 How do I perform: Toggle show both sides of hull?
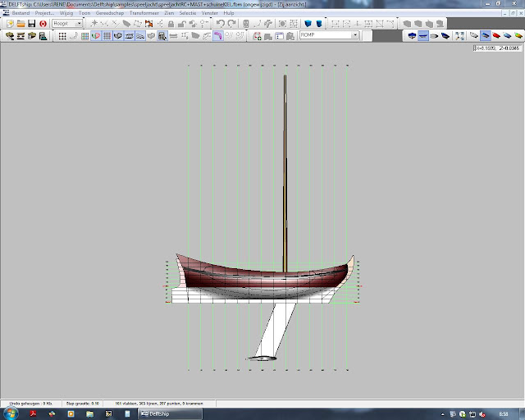tap(96, 36)
